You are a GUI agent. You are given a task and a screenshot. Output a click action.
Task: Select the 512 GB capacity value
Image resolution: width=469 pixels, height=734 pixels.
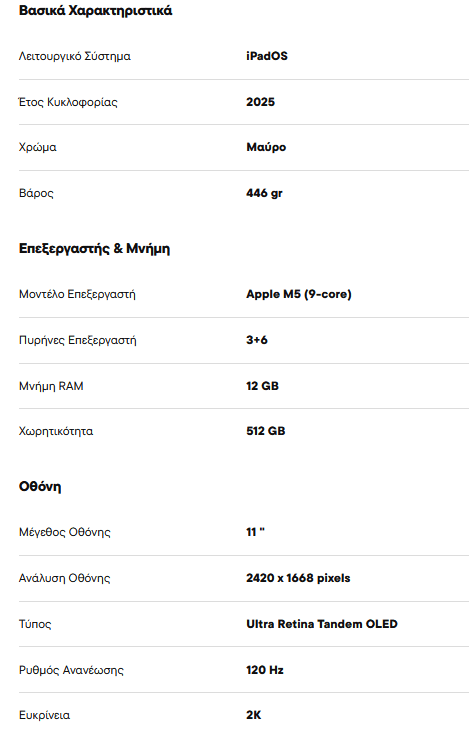(x=265, y=431)
